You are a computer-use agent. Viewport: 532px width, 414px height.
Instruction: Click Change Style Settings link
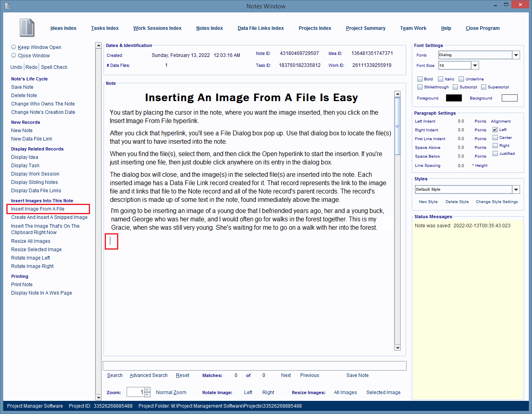[x=497, y=202]
